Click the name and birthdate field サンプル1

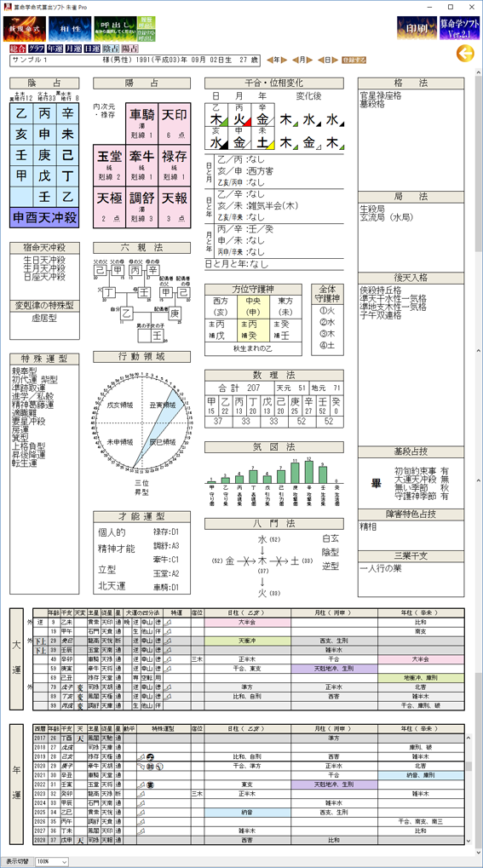click(135, 60)
